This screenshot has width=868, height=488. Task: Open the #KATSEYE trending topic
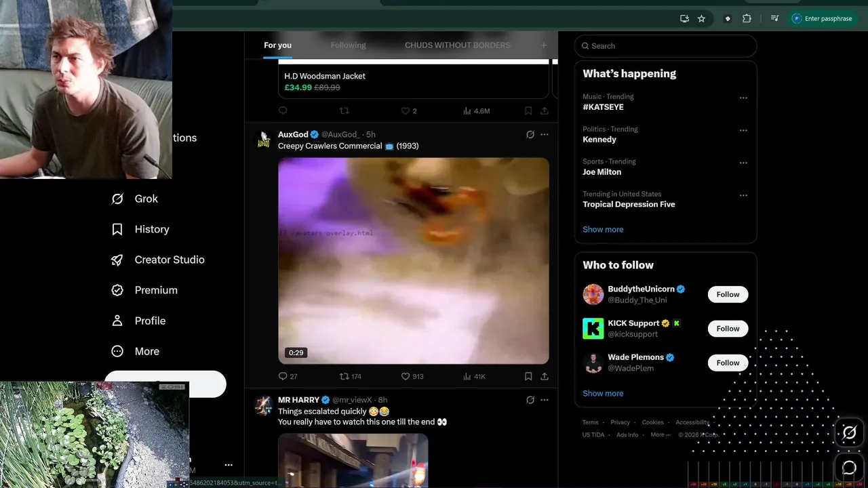[x=603, y=107]
